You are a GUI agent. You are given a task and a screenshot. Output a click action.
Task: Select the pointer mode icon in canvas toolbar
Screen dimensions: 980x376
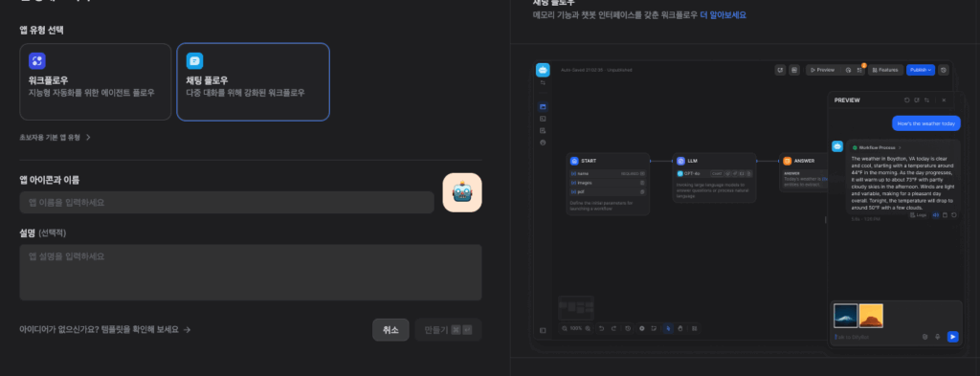pos(668,328)
